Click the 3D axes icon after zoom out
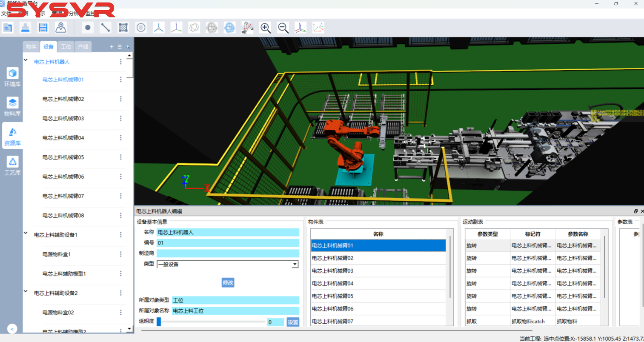This screenshot has width=644, height=342. coord(301,28)
